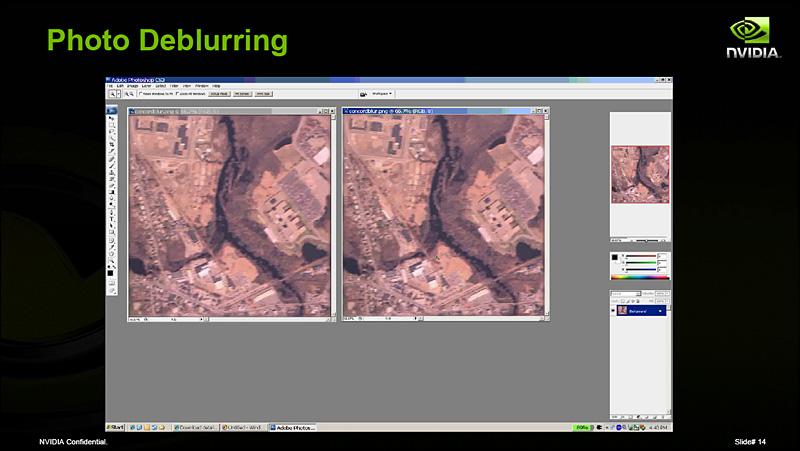Toggle Zoom All Windows checkbox

coord(178,93)
